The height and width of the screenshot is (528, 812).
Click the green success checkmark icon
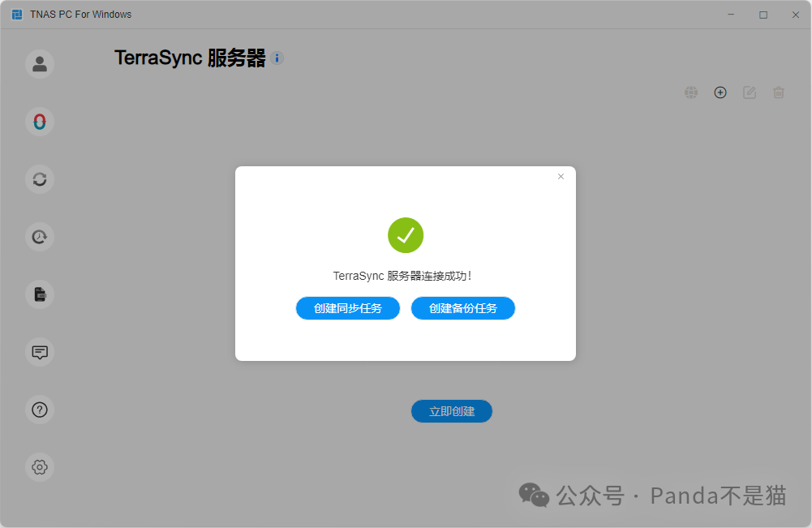coord(406,235)
